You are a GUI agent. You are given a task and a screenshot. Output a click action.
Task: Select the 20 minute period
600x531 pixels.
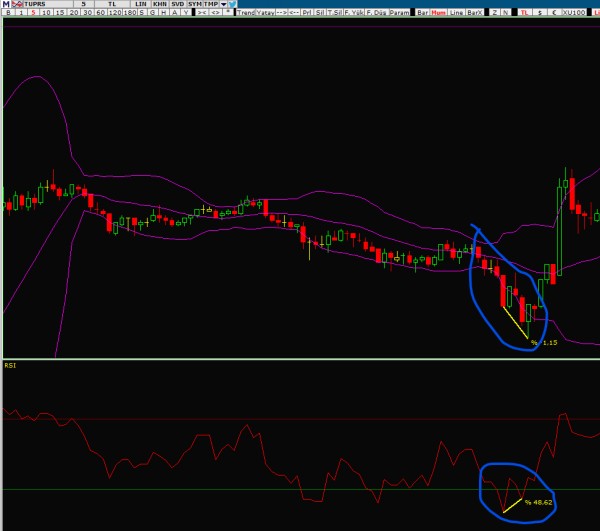[x=74, y=13]
